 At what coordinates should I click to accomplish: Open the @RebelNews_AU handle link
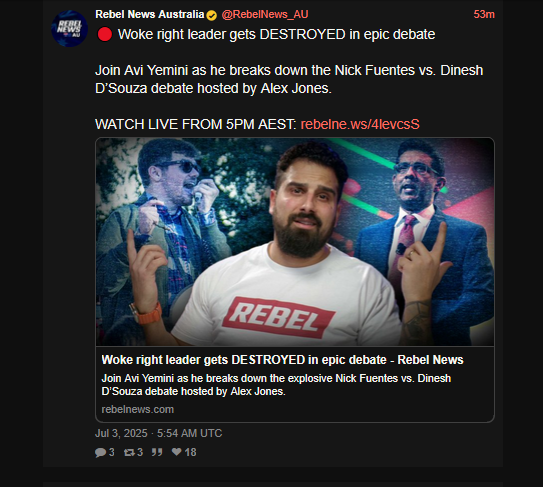265,15
